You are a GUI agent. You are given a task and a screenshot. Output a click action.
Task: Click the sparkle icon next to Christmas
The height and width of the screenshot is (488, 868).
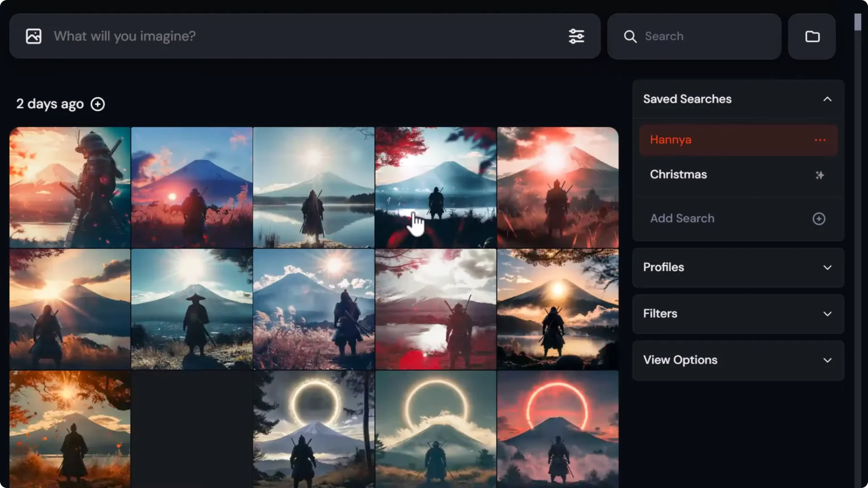(819, 175)
